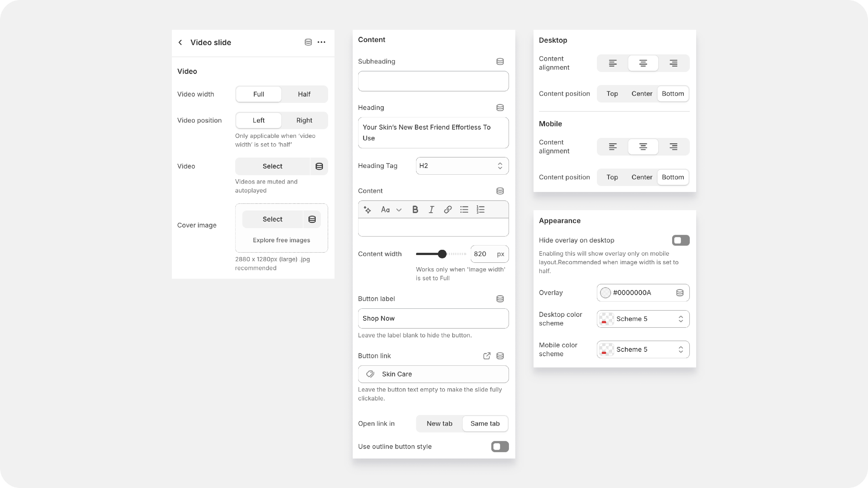Open link in New tab option
The width and height of the screenshot is (868, 488).
tap(439, 424)
